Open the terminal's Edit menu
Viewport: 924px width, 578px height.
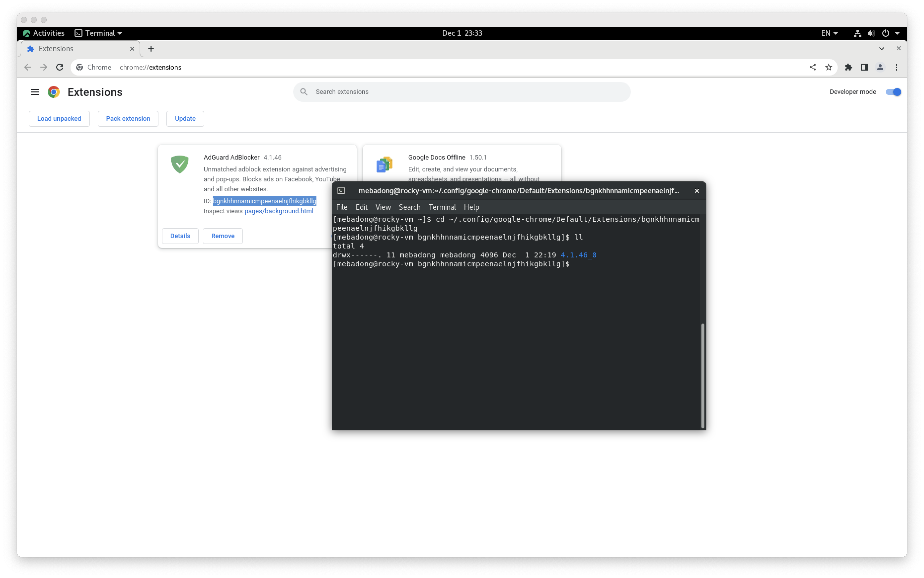pyautogui.click(x=361, y=207)
